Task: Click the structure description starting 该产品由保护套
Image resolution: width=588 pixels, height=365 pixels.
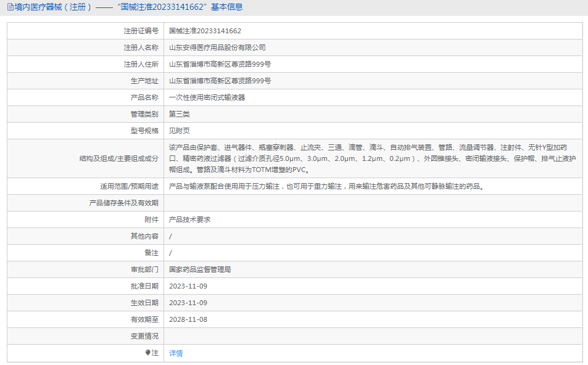Action: tap(372, 158)
